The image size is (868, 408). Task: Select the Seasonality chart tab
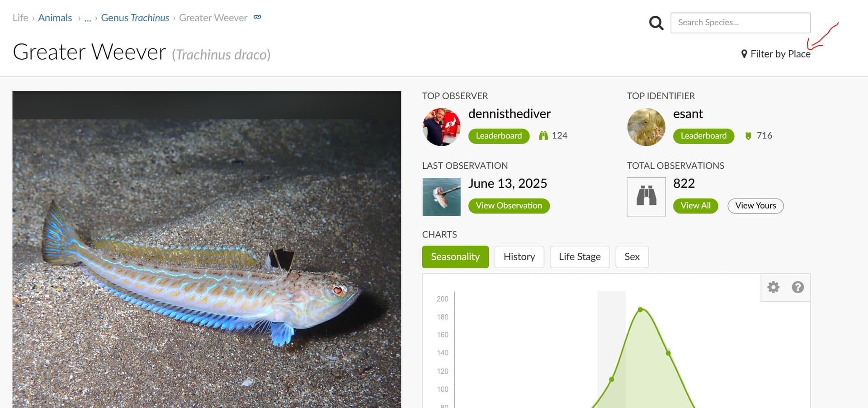click(x=455, y=257)
